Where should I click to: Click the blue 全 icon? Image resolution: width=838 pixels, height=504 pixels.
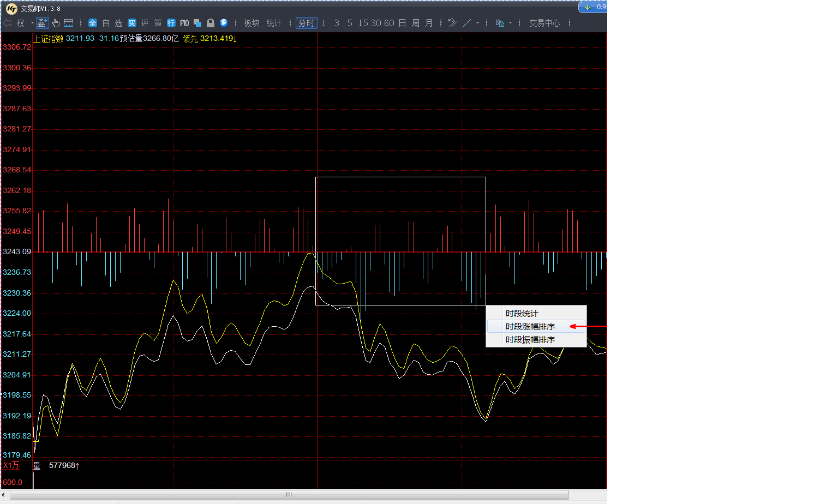92,23
